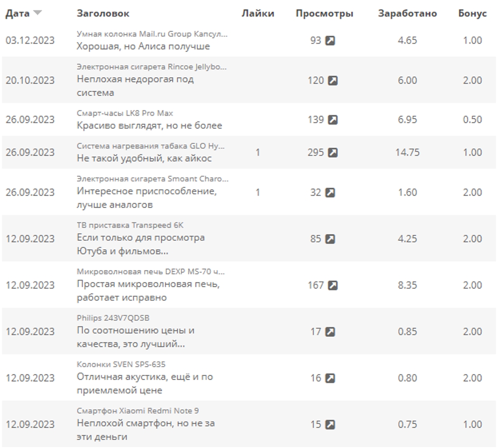Open views link icon next to 295
The image size is (498, 448).
click(x=333, y=153)
